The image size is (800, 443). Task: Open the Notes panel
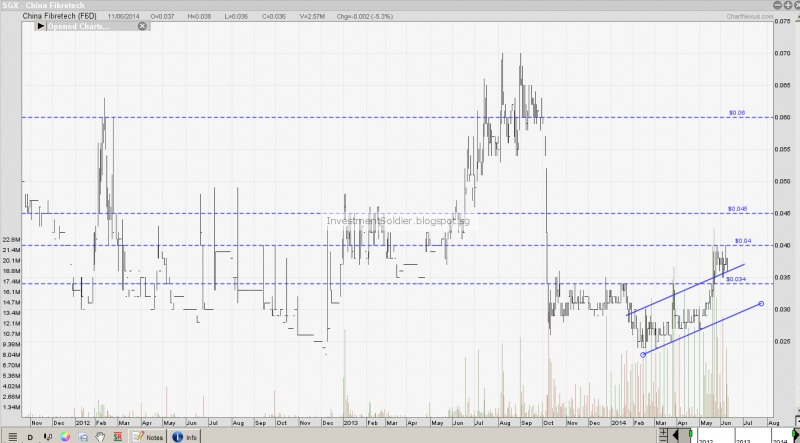tap(148, 437)
